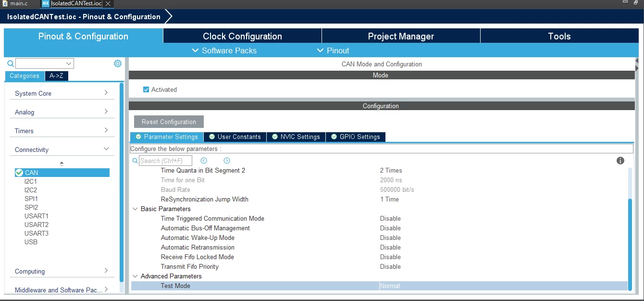
Task: Click the Reset Configuration button
Action: 169,122
